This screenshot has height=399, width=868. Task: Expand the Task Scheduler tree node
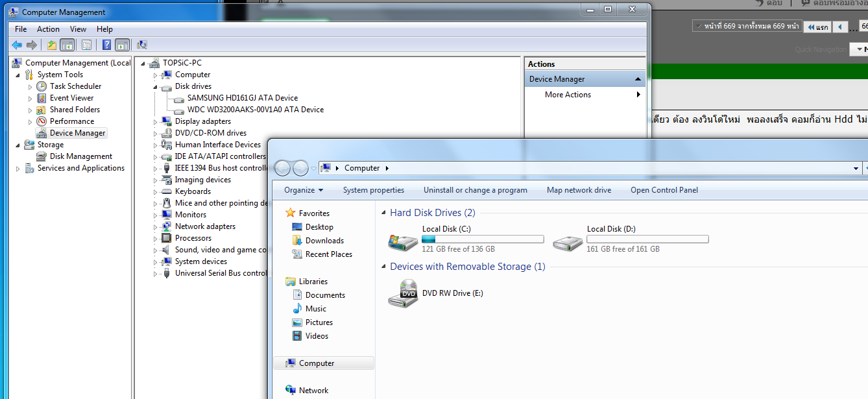(x=30, y=86)
